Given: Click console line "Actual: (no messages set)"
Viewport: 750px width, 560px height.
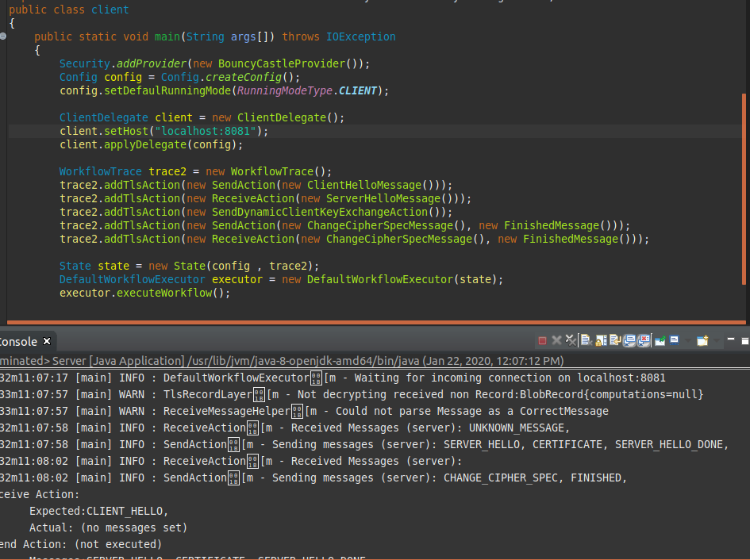Looking at the screenshot, I should pos(108,528).
